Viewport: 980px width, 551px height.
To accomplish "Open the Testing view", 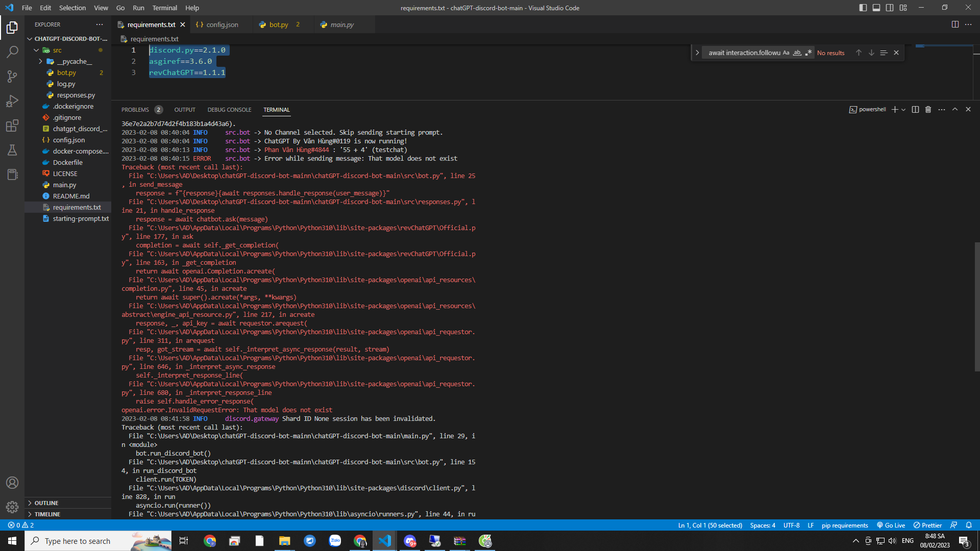I will point(12,150).
